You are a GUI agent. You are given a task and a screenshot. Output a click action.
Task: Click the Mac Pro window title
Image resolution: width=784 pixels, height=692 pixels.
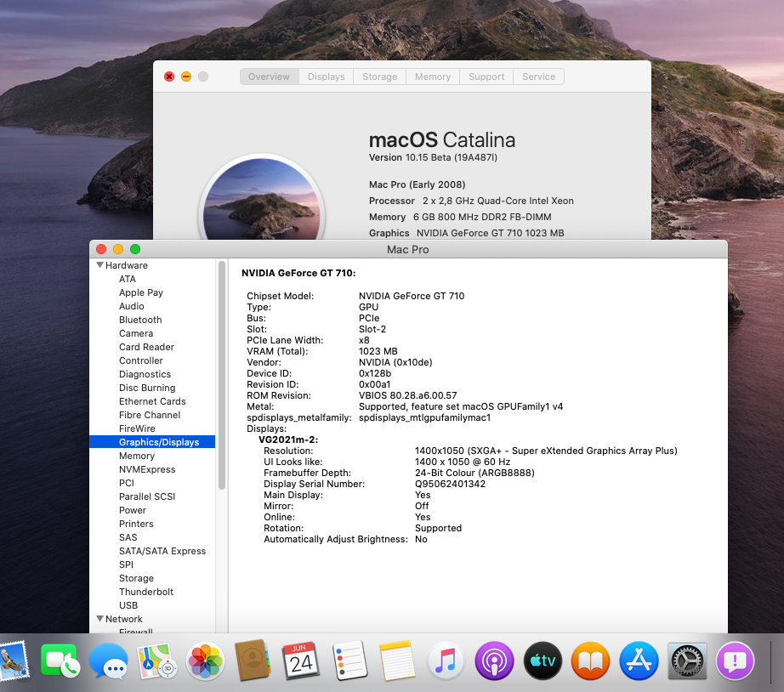click(407, 249)
